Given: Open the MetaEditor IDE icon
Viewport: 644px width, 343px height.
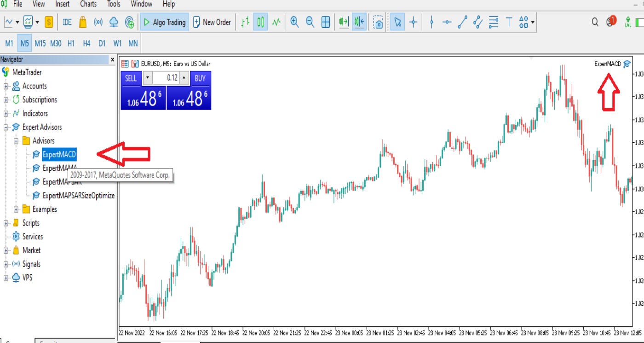Looking at the screenshot, I should coord(67,22).
